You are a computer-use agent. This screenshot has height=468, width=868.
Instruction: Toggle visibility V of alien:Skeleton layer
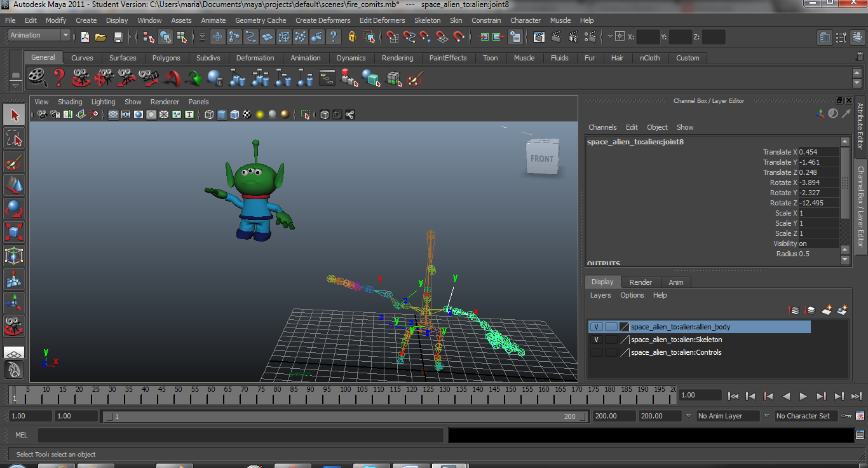tap(596, 340)
